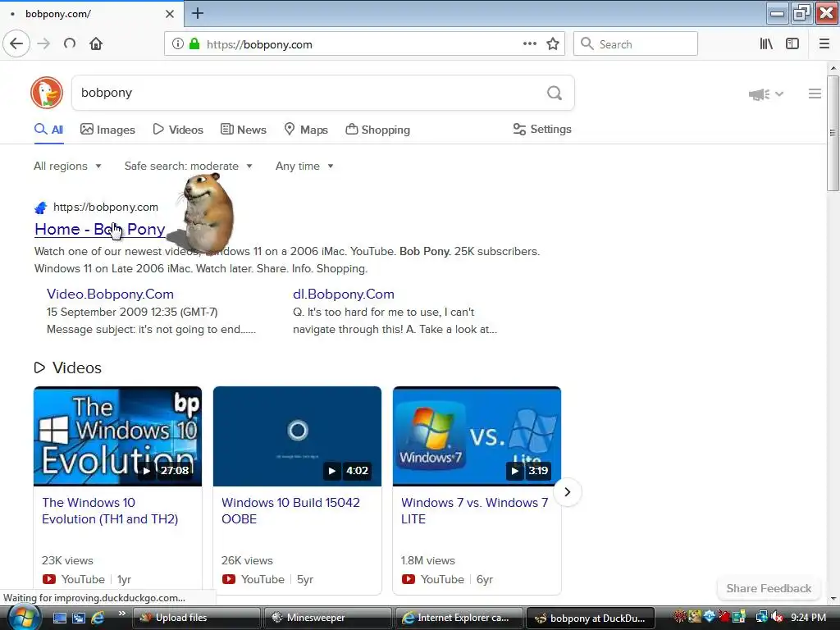Viewport: 840px width, 630px height.
Task: Click the forward navigation arrow
Action: pos(43,44)
